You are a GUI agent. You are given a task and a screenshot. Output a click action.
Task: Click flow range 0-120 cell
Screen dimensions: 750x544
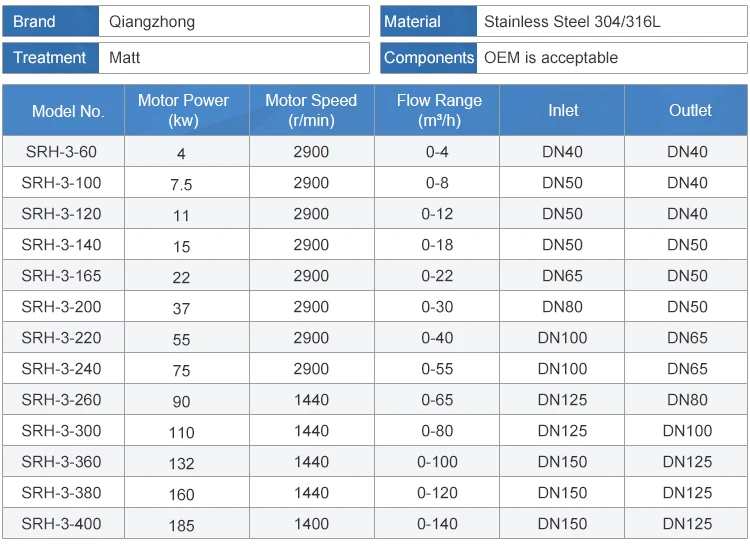click(x=437, y=493)
